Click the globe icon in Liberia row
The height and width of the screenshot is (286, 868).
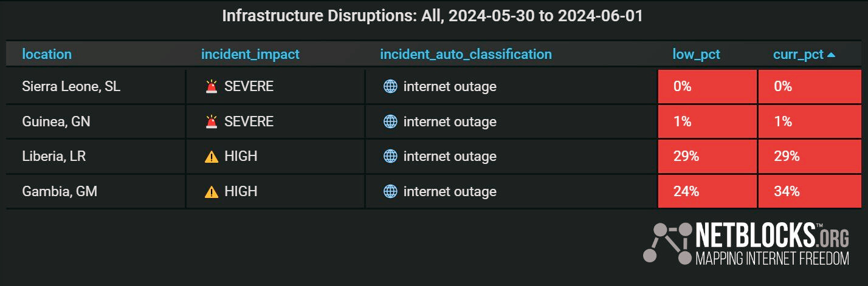390,157
